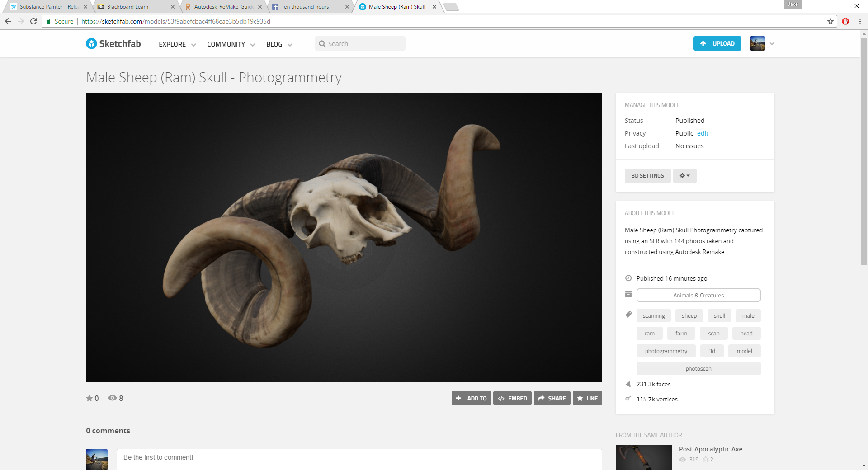Click the faces triangle icon

pos(628,384)
